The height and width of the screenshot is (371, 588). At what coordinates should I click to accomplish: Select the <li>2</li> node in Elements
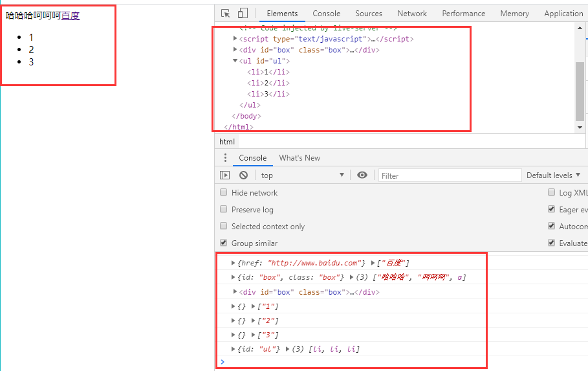(268, 83)
